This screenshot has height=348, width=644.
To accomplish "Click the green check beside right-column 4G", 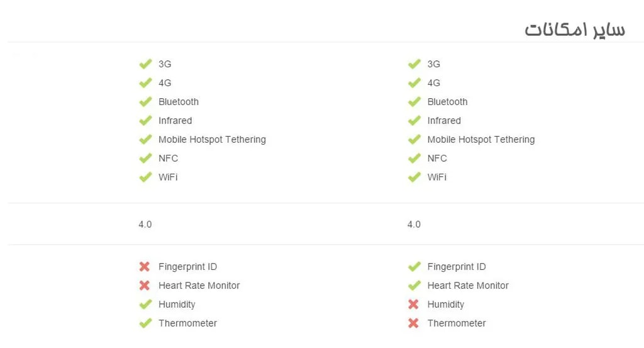I will tap(414, 83).
